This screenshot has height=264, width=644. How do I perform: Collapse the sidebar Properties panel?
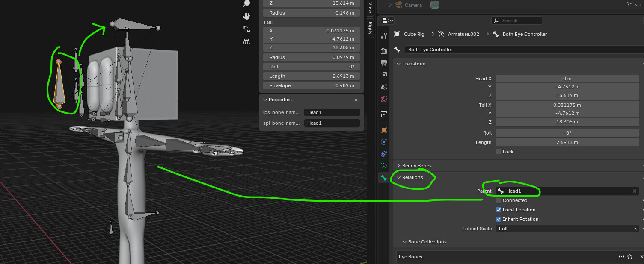point(265,100)
